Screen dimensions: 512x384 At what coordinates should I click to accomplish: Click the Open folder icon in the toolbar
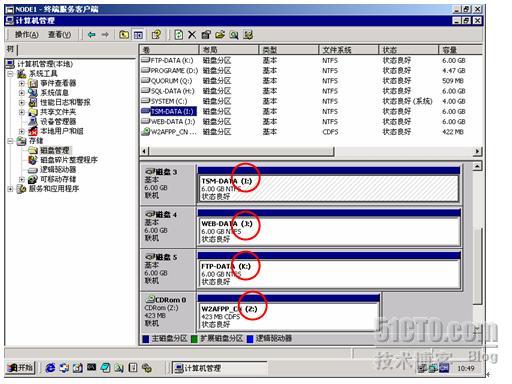[x=220, y=34]
